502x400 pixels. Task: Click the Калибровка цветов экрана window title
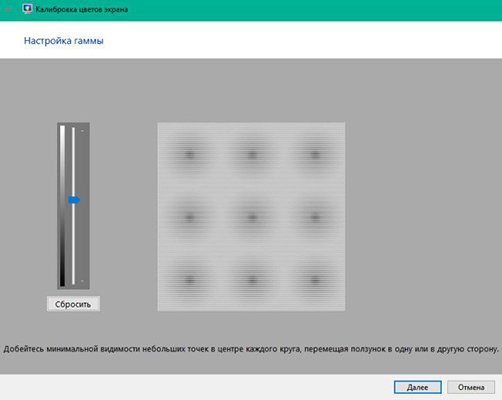click(x=82, y=9)
